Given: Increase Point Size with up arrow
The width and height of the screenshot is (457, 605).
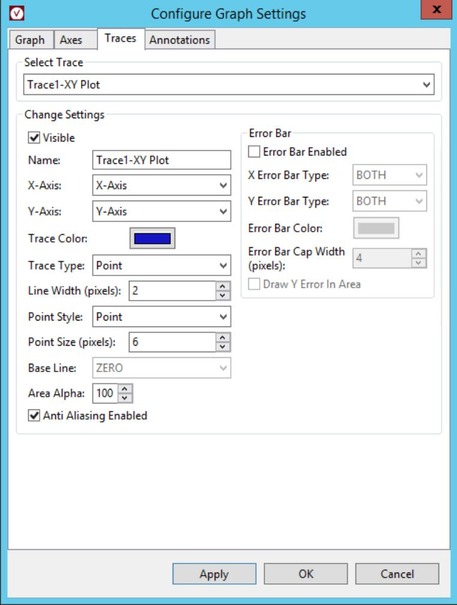Looking at the screenshot, I should tap(223, 337).
